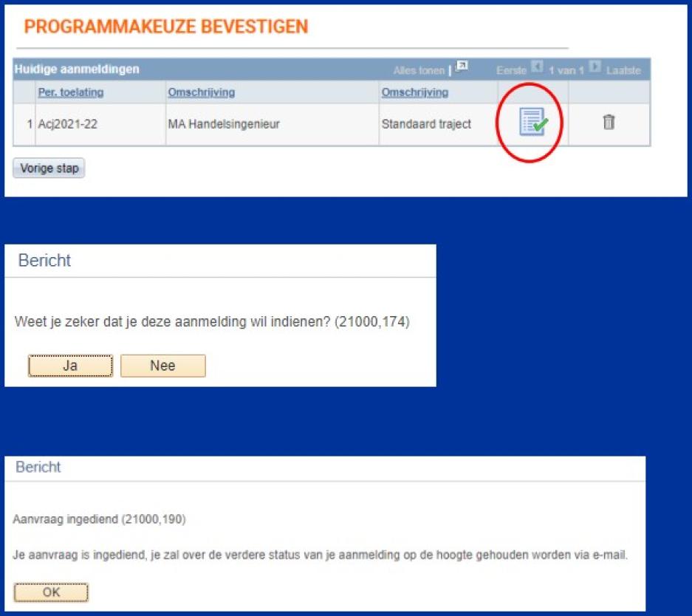The height and width of the screenshot is (616, 692).
Task: Click Eerste navigation link
Action: (x=512, y=70)
